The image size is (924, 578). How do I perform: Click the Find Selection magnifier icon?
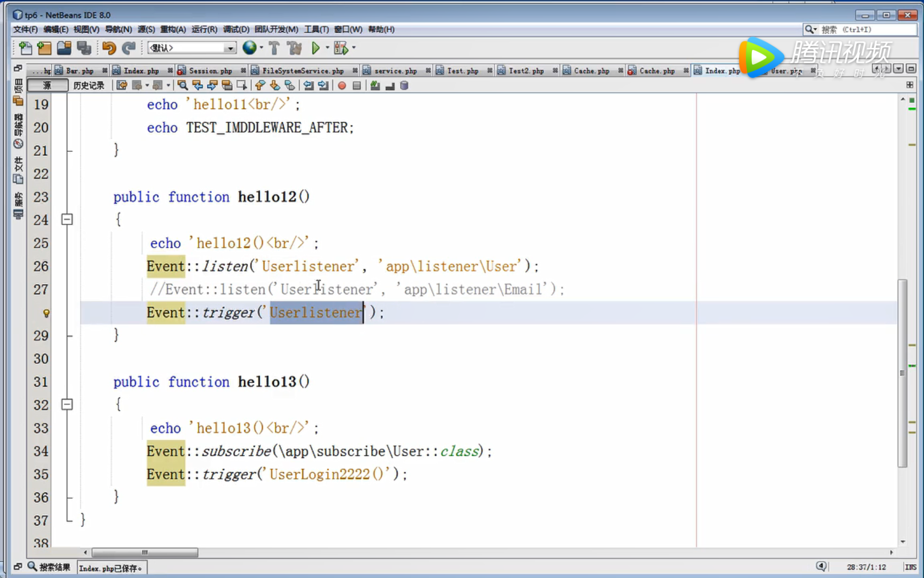coord(183,85)
